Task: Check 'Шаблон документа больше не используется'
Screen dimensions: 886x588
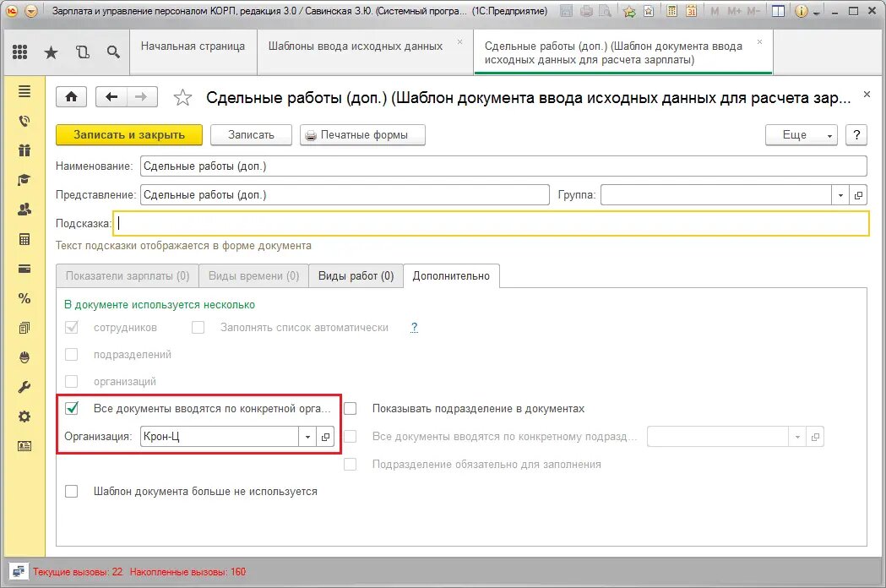Action: (x=71, y=492)
